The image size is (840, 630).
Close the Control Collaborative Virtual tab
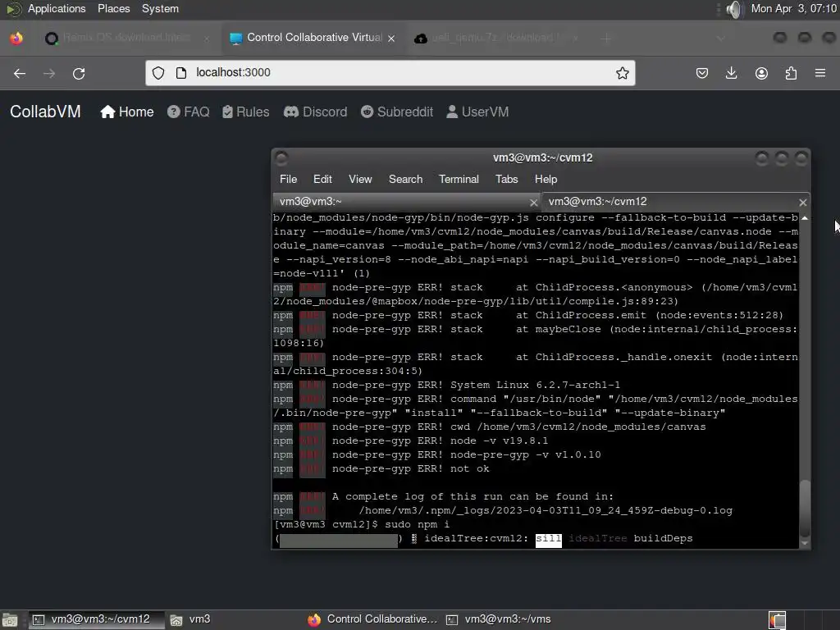[x=391, y=38]
